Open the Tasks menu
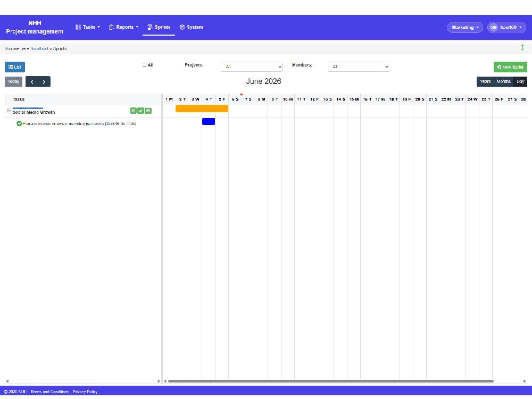The width and height of the screenshot is (532, 399). pyautogui.click(x=88, y=27)
